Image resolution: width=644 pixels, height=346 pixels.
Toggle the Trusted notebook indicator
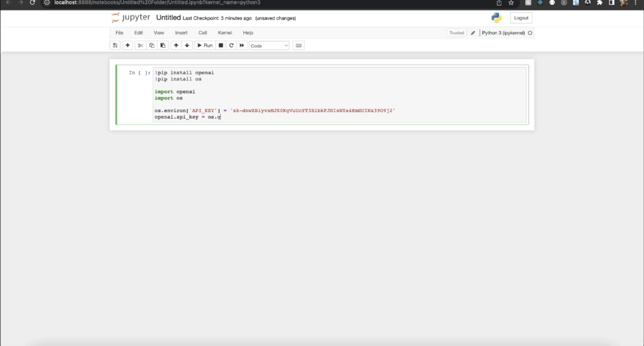coord(457,33)
